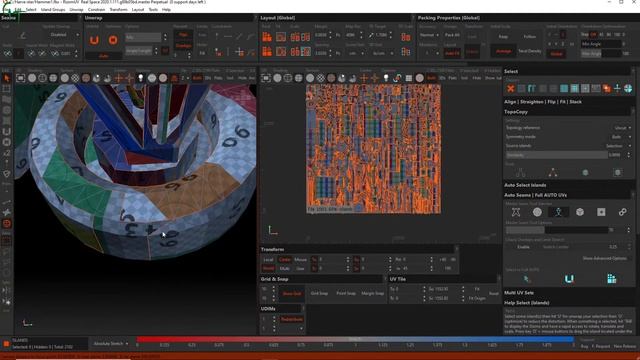Image resolution: width=640 pixels, height=360 pixels.
Task: Click the UV layout map thumbnail
Action: (373, 149)
